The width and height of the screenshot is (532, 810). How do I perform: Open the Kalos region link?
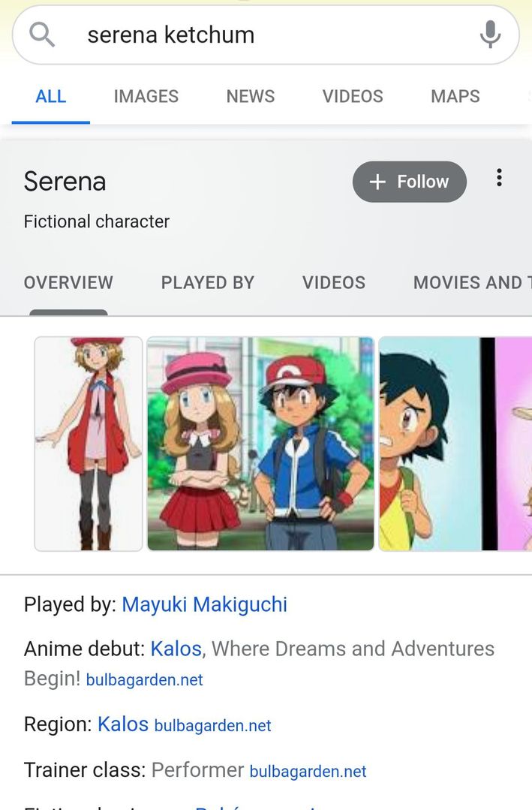click(122, 724)
